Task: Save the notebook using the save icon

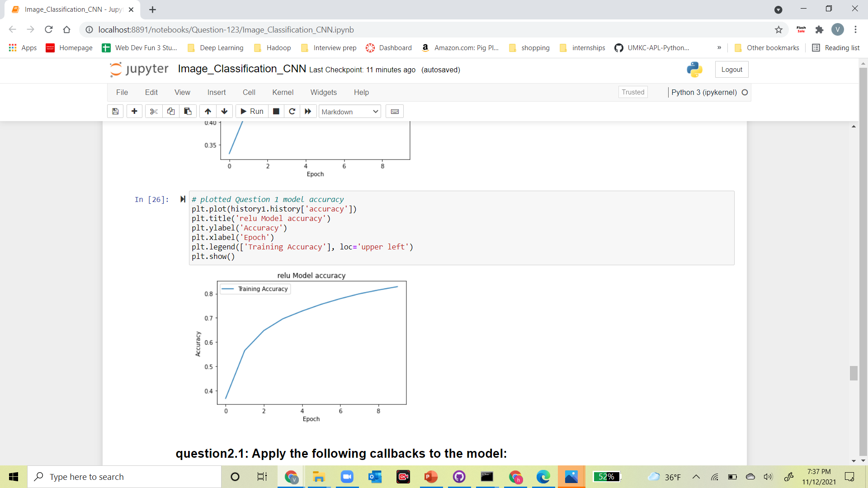Action: [115, 111]
